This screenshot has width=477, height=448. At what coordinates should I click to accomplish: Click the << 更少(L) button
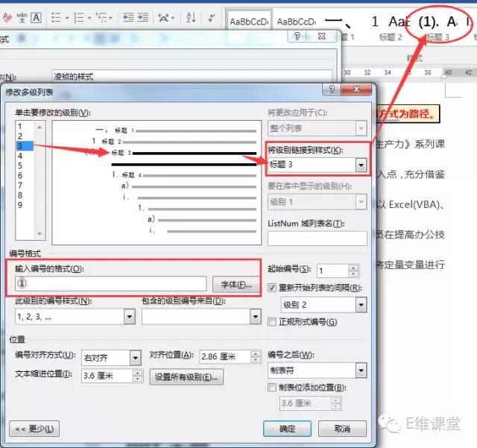pos(34,429)
